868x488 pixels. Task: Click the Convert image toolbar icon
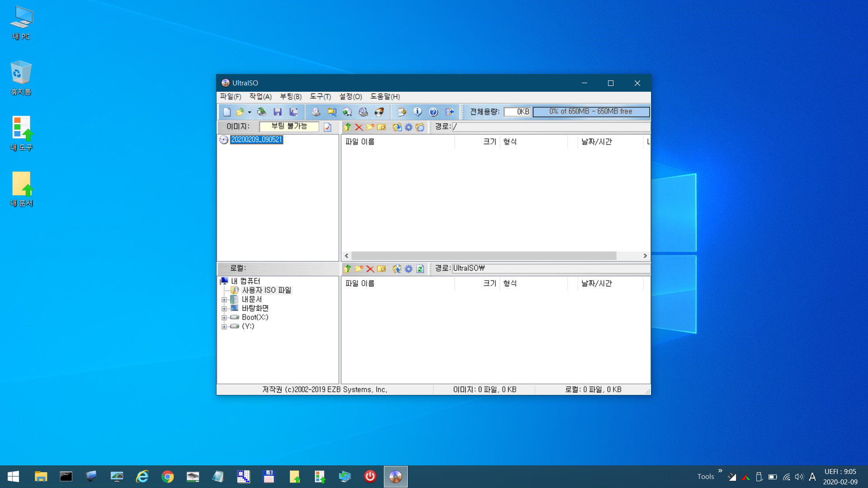tap(347, 112)
